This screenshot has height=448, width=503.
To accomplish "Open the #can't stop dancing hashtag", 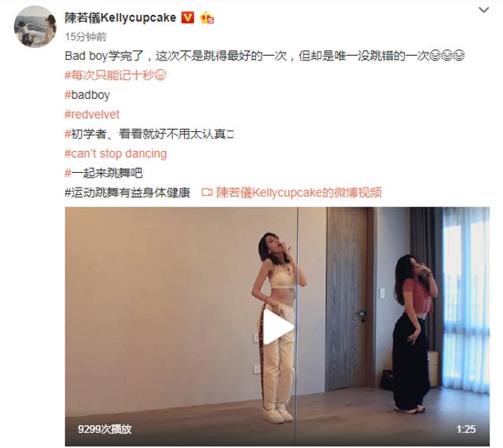I will 116,154.
